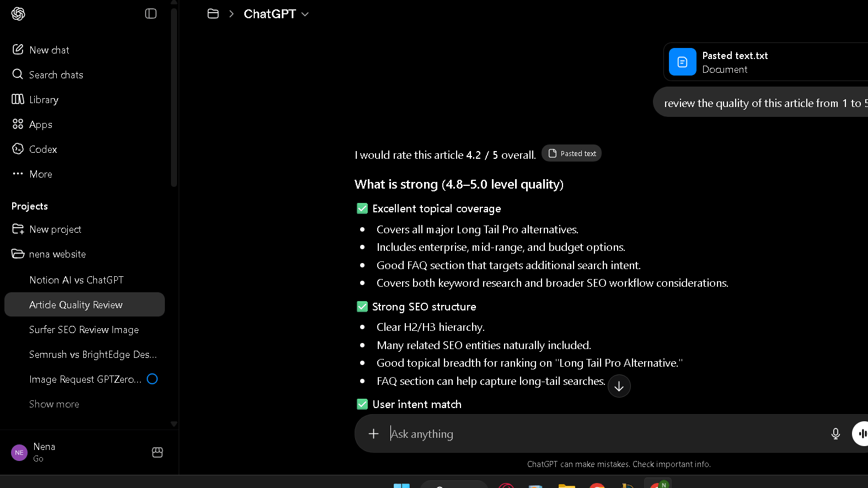
Task: Start voice mode with the waveform button
Action: 861,434
